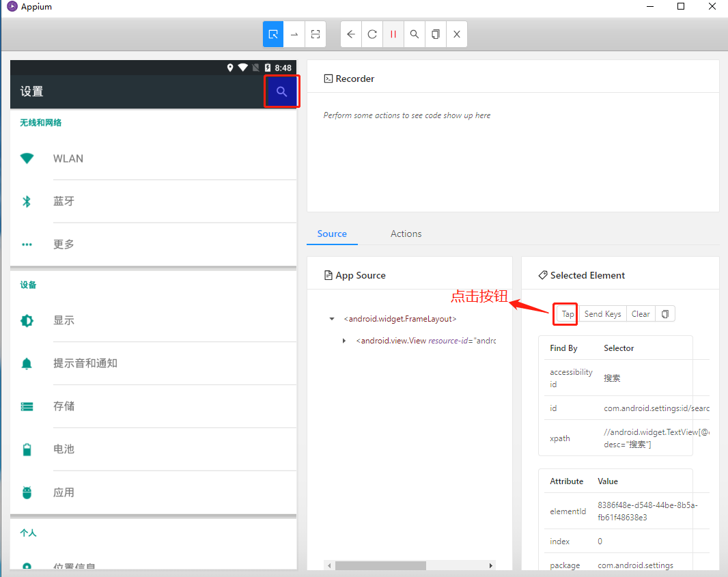This screenshot has height=577, width=728.
Task: Select 应用 item in device settings
Action: [153, 492]
